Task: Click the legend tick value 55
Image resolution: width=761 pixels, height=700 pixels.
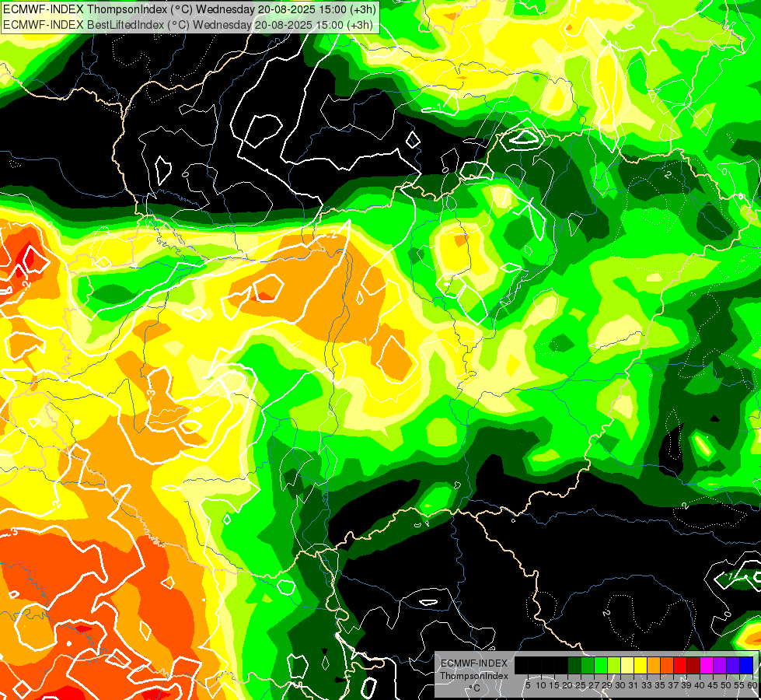Action: click(x=738, y=685)
